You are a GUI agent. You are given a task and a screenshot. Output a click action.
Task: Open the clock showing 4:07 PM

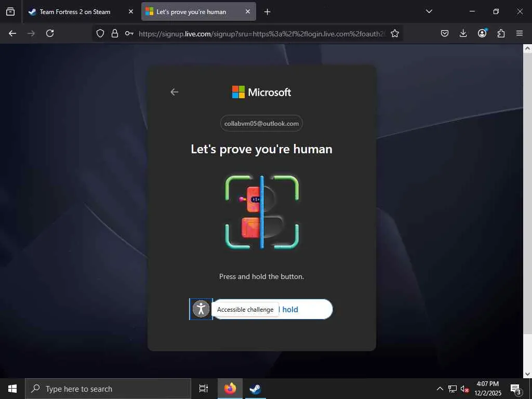487,389
